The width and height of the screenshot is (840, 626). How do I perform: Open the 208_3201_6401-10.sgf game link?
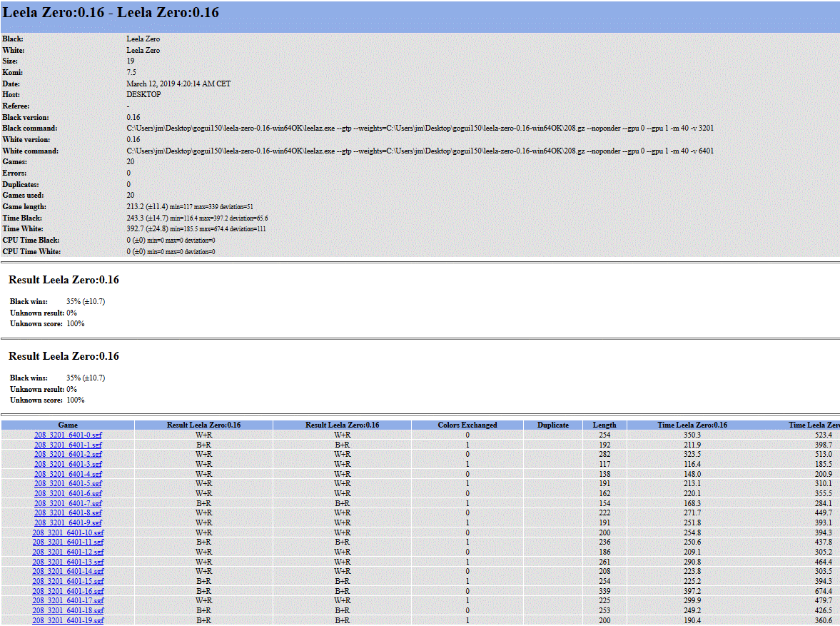pyautogui.click(x=68, y=532)
